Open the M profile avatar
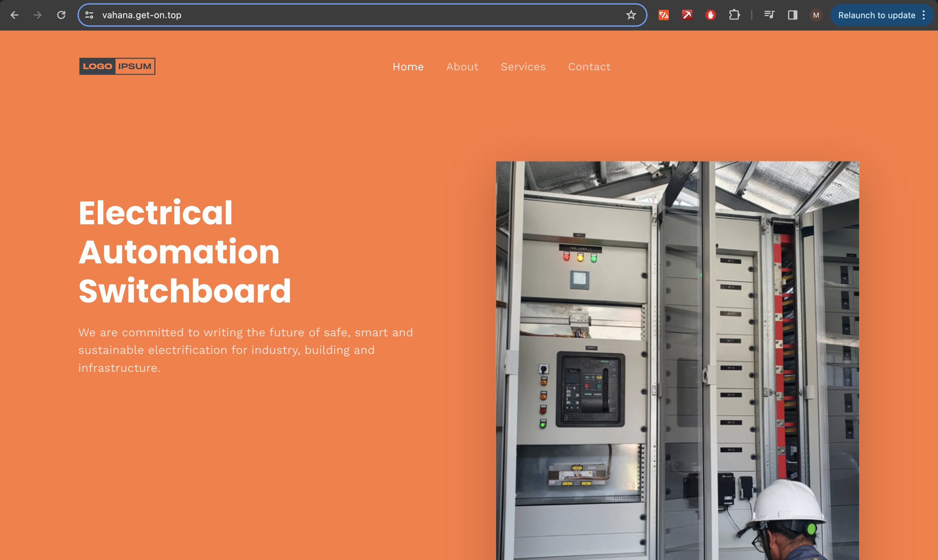Image resolution: width=938 pixels, height=560 pixels. (x=816, y=15)
